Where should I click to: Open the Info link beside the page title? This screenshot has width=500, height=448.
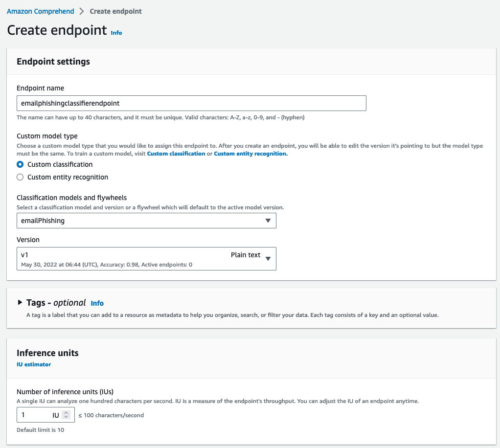pyautogui.click(x=116, y=33)
